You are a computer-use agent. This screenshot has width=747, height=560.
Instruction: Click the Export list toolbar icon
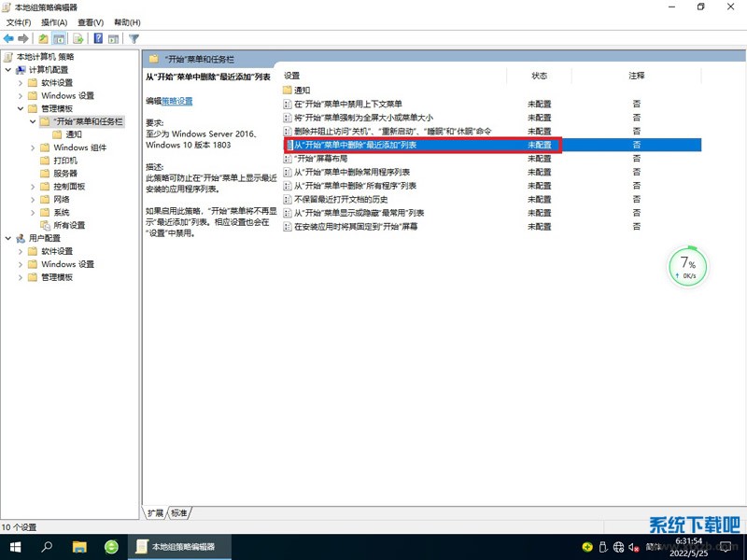click(x=78, y=38)
